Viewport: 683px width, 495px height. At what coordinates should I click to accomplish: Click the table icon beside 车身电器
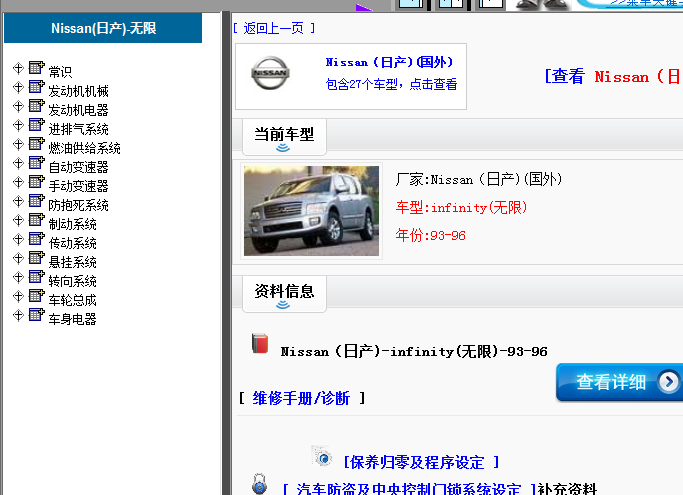[37, 314]
